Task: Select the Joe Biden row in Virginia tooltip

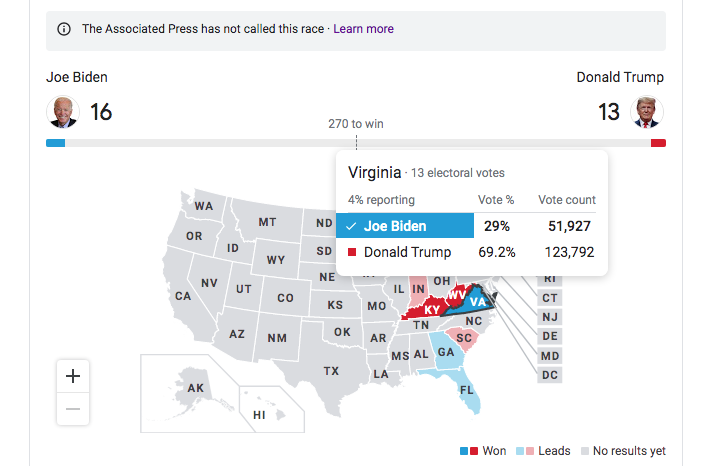Action: point(466,226)
